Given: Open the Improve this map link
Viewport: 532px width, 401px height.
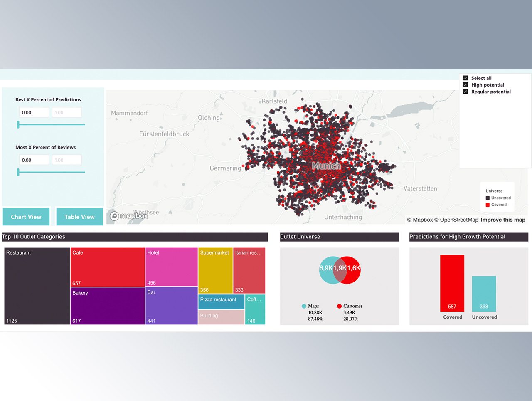Looking at the screenshot, I should (503, 220).
